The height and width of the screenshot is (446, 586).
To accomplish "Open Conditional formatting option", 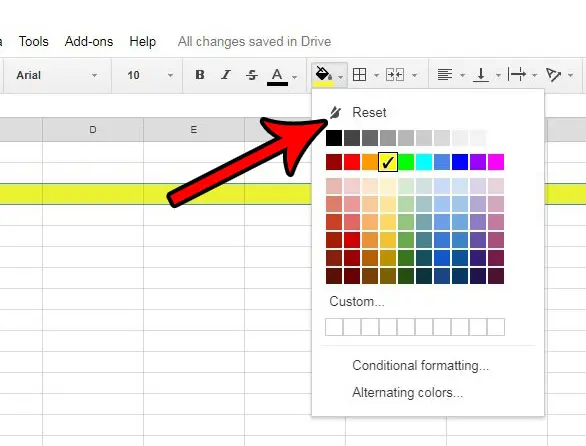I will [x=420, y=366].
